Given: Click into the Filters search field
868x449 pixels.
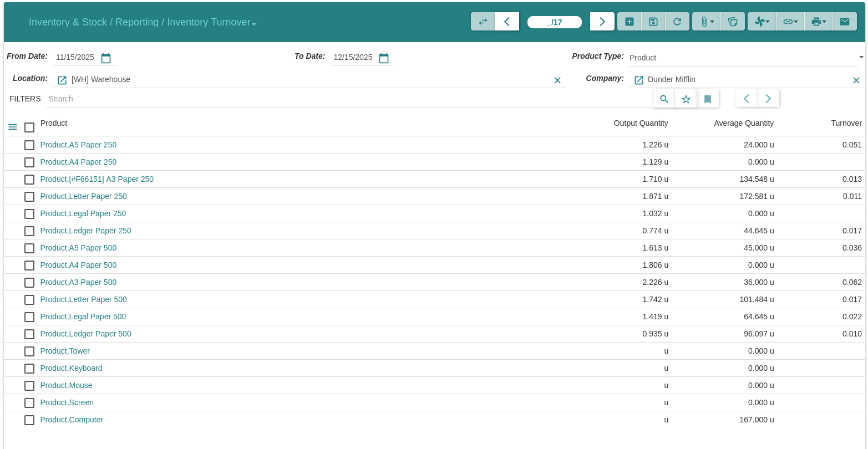Looking at the screenshot, I should [333, 99].
